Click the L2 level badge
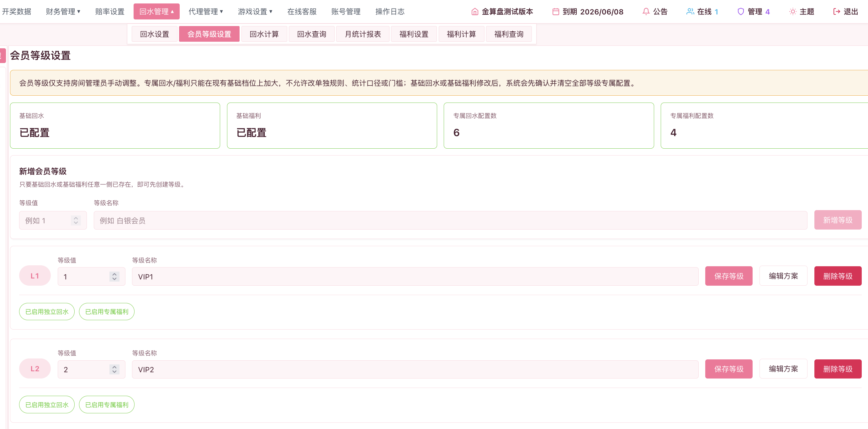This screenshot has height=429, width=868. coord(35,368)
